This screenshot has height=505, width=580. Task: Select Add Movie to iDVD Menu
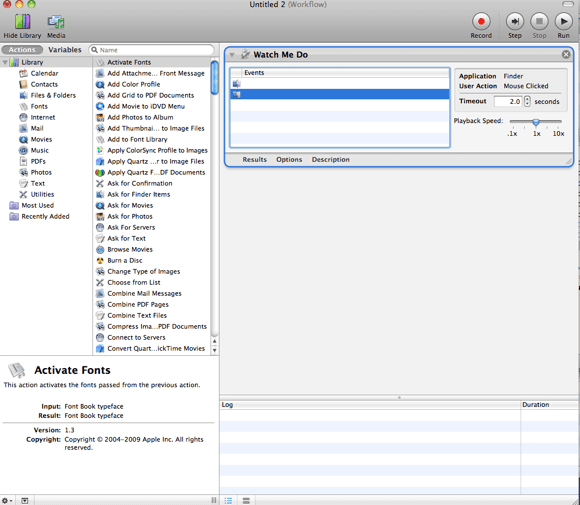tap(152, 107)
